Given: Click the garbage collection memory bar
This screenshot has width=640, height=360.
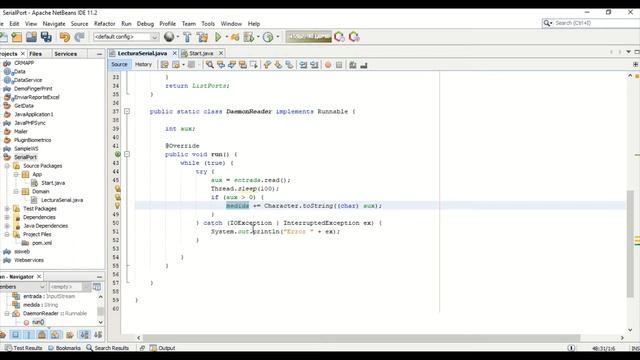Looking at the screenshot, I should [309, 37].
